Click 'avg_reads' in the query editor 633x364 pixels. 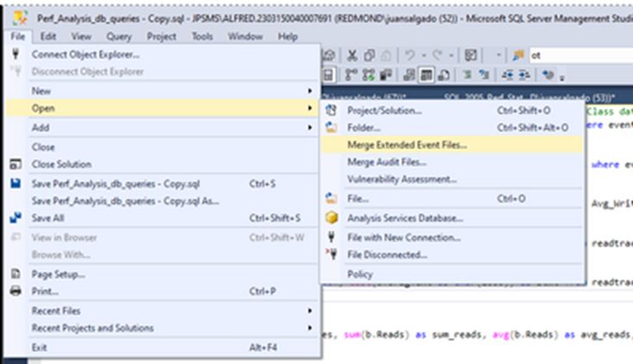coord(605,335)
